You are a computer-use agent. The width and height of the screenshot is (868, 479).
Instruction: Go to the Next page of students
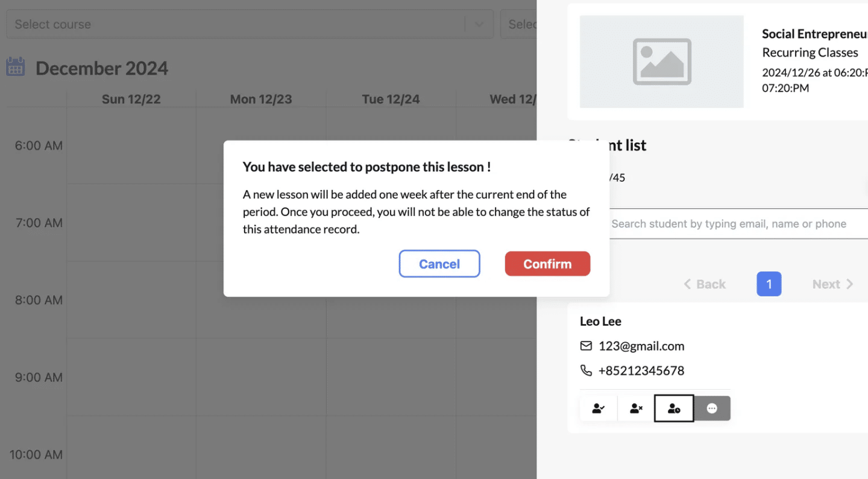(832, 284)
